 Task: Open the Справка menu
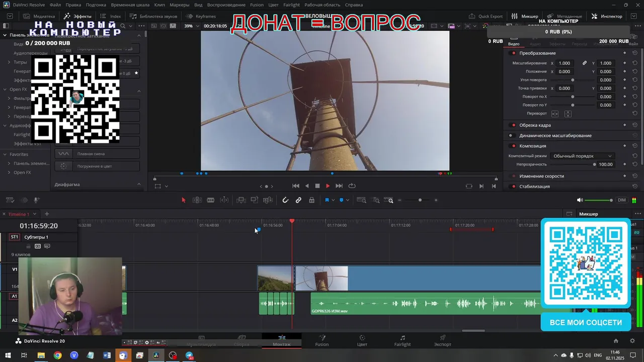[354, 5]
